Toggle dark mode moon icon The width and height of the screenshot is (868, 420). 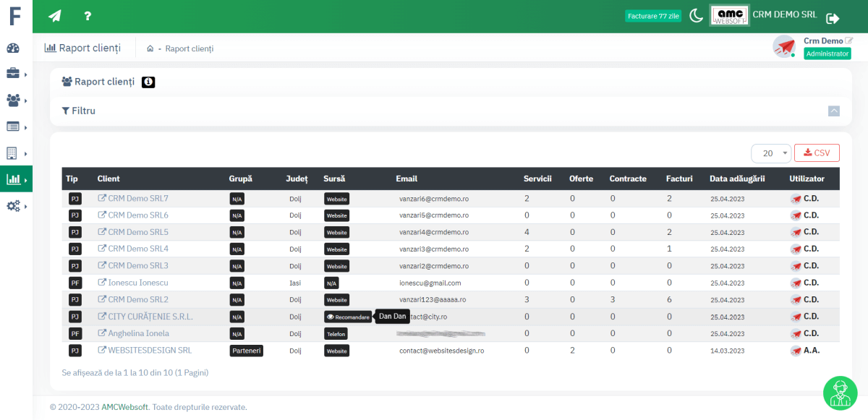click(x=696, y=16)
